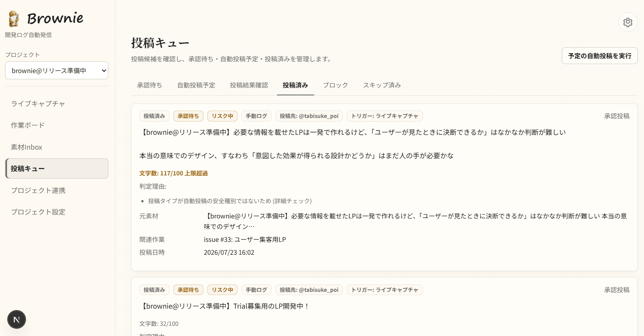644x336 pixels.
Task: Click トリガー: ライブキャプチャ tag on first card
Action: pos(385,116)
